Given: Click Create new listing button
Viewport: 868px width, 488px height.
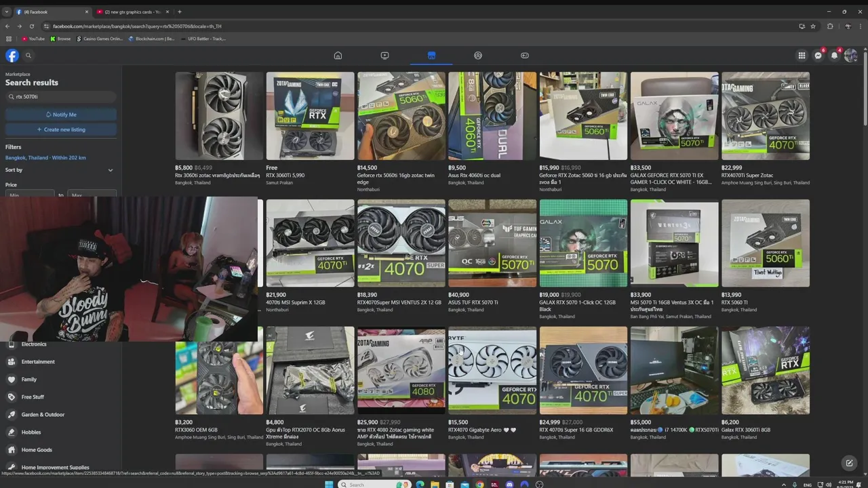Looking at the screenshot, I should 61,129.
